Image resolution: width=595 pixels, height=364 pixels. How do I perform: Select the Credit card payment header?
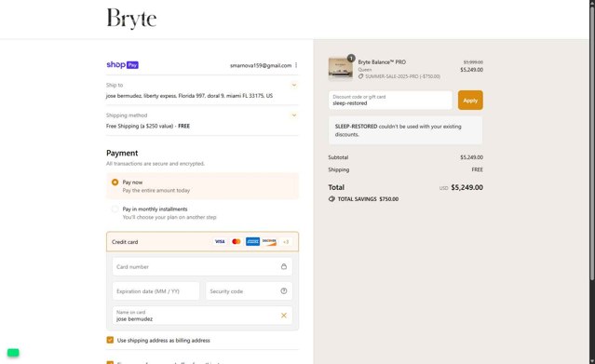[202, 242]
